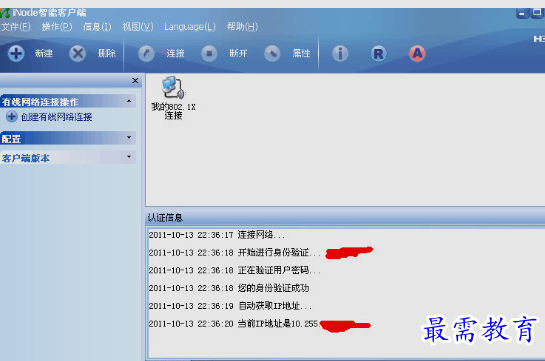Click the 配置 section header
545x361 pixels.
pyautogui.click(x=68, y=138)
